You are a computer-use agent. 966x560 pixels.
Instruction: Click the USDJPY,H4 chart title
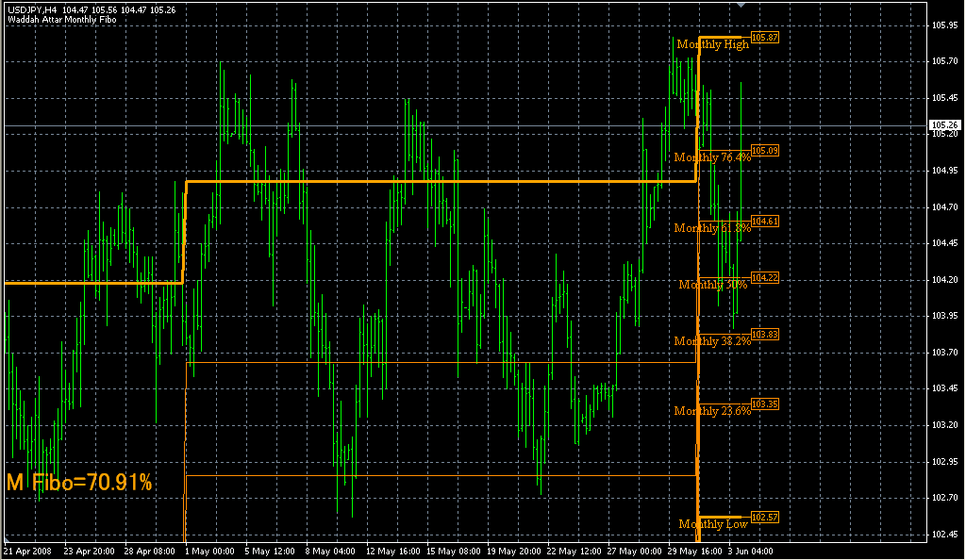click(x=32, y=9)
